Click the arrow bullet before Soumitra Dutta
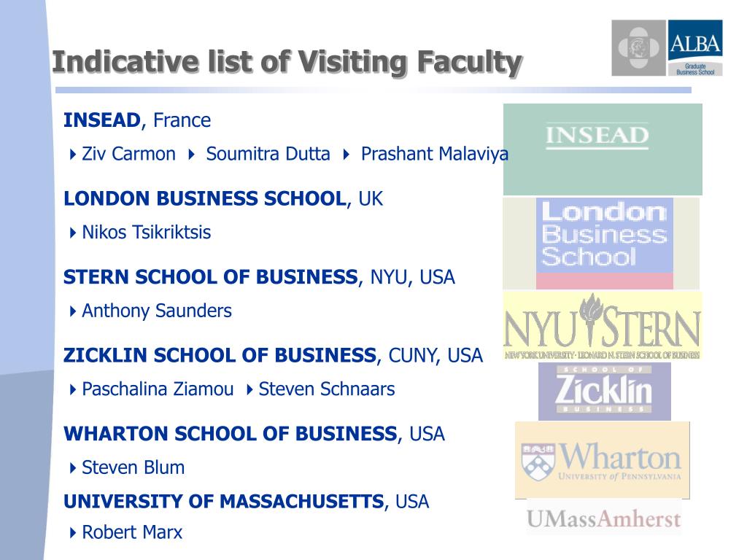 point(192,155)
